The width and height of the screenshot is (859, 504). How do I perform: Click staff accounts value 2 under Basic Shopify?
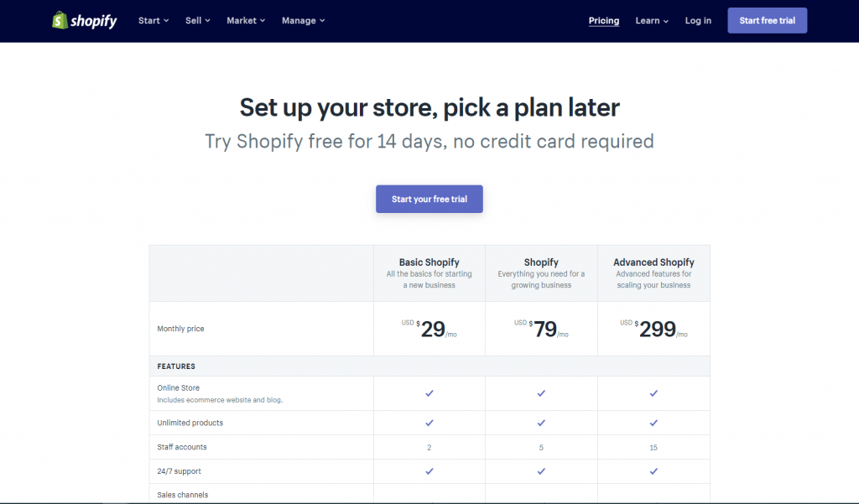point(429,448)
